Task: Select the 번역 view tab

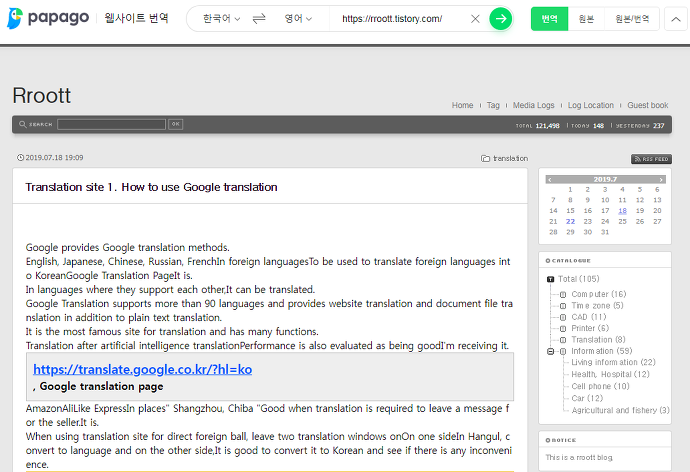Action: [x=549, y=19]
